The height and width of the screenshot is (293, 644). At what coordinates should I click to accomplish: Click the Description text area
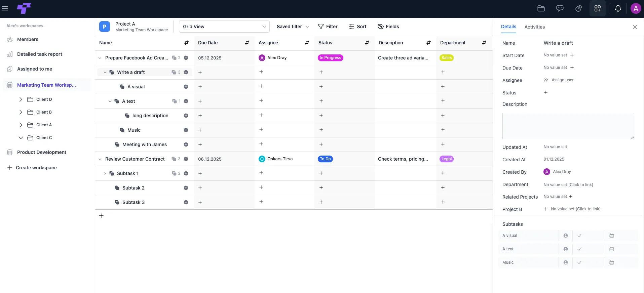point(568,126)
